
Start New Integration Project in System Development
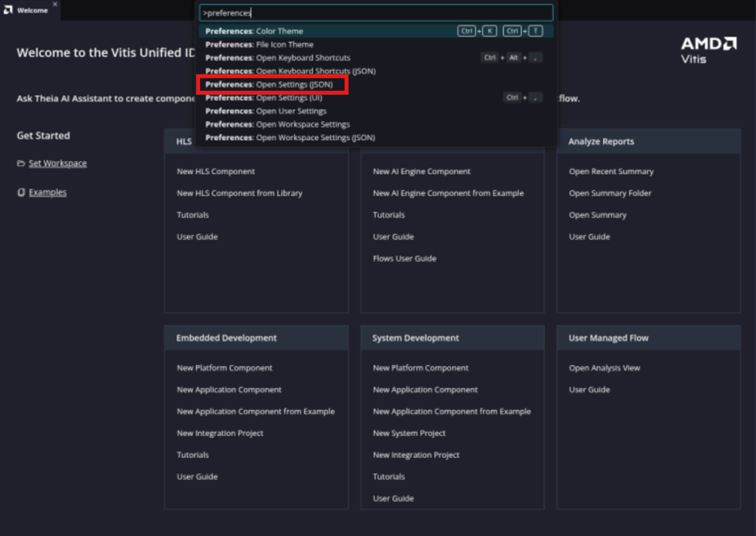(416, 455)
